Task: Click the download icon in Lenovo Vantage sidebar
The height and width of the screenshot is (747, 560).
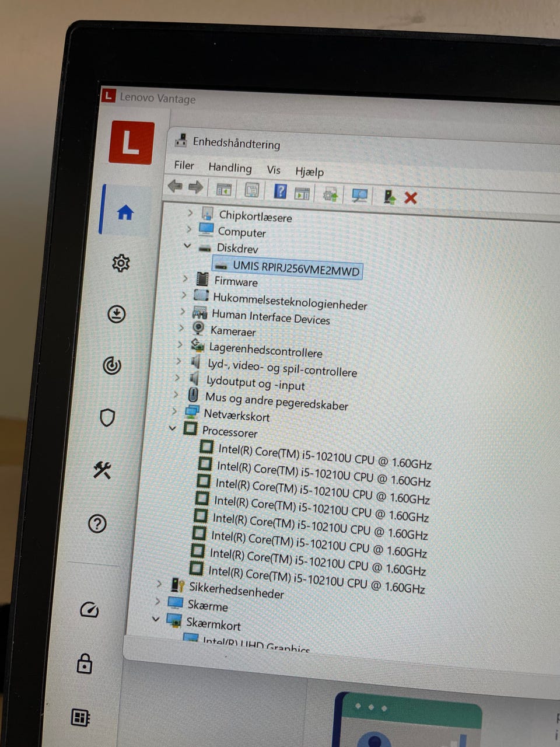Action: (117, 315)
